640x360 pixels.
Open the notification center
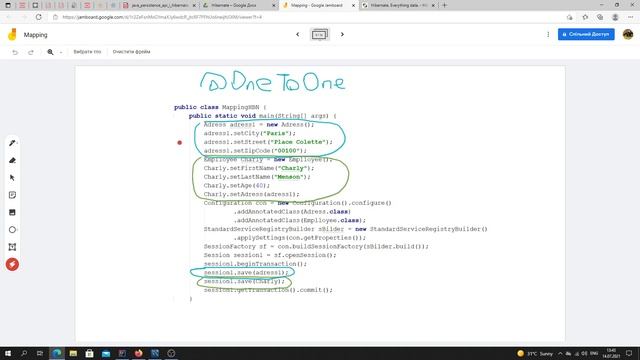point(629,353)
